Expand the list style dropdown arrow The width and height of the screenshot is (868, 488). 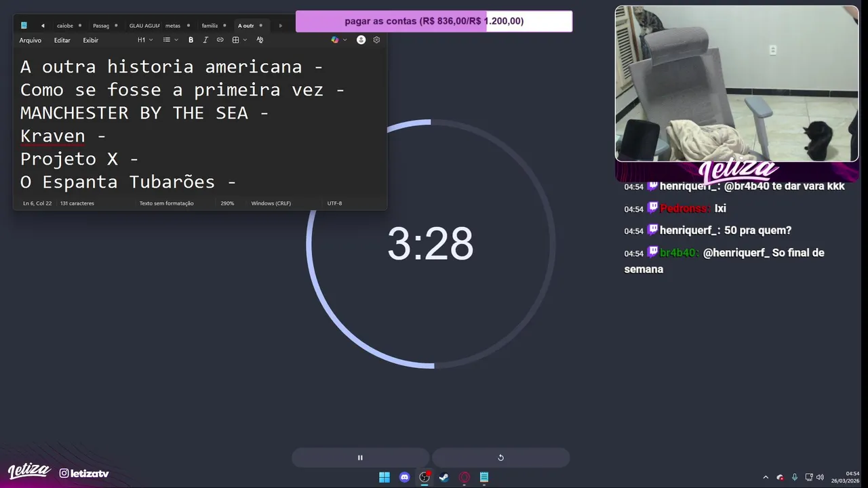click(x=176, y=40)
